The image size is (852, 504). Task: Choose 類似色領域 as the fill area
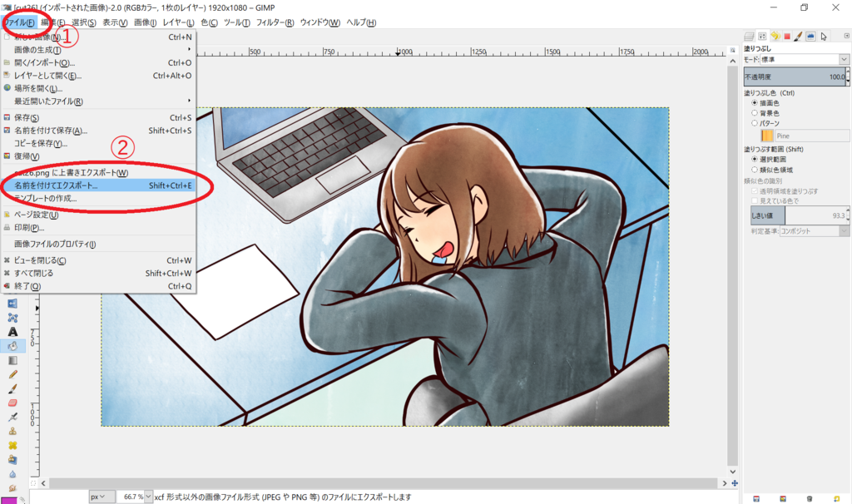754,170
